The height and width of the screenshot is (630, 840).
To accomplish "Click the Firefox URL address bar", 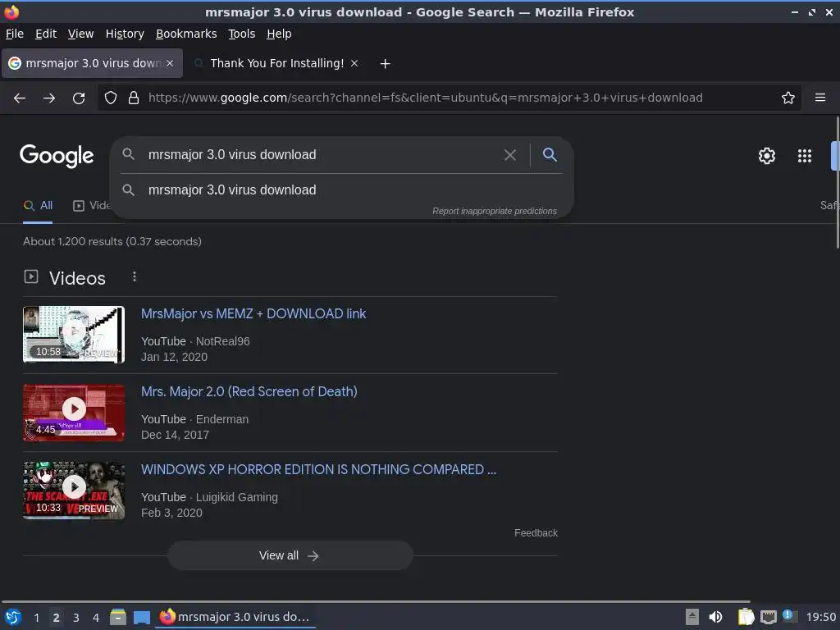I will click(450, 98).
